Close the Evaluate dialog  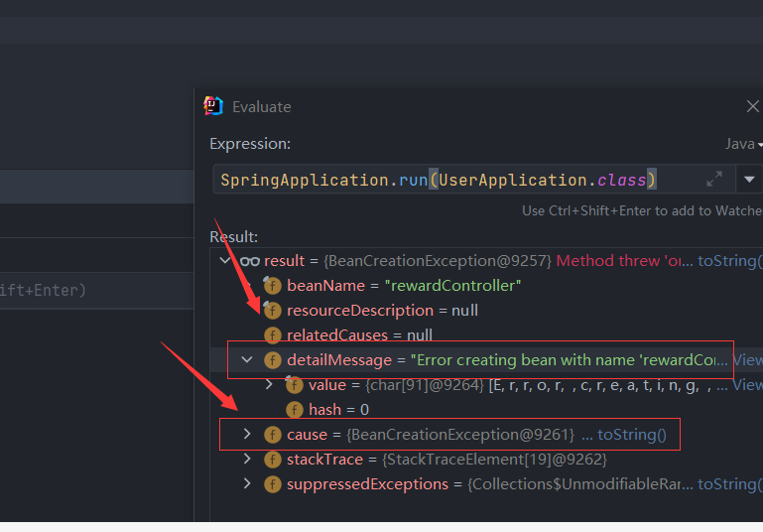(752, 106)
